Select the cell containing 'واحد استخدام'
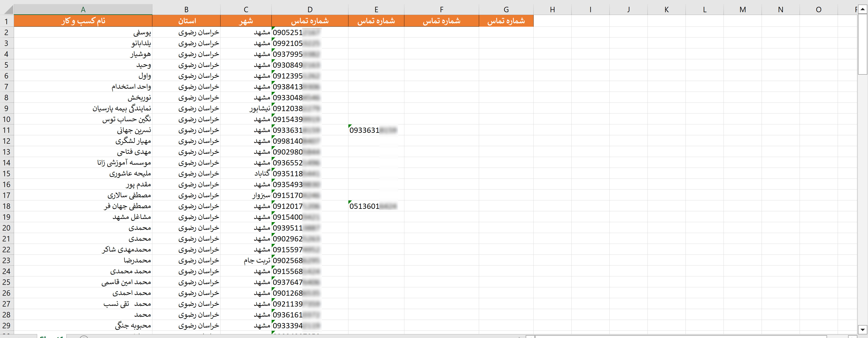Image resolution: width=868 pixels, height=338 pixels. point(83,86)
